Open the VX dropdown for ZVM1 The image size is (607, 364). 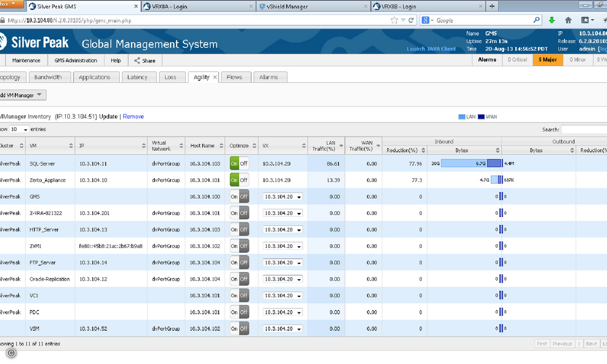[282, 246]
